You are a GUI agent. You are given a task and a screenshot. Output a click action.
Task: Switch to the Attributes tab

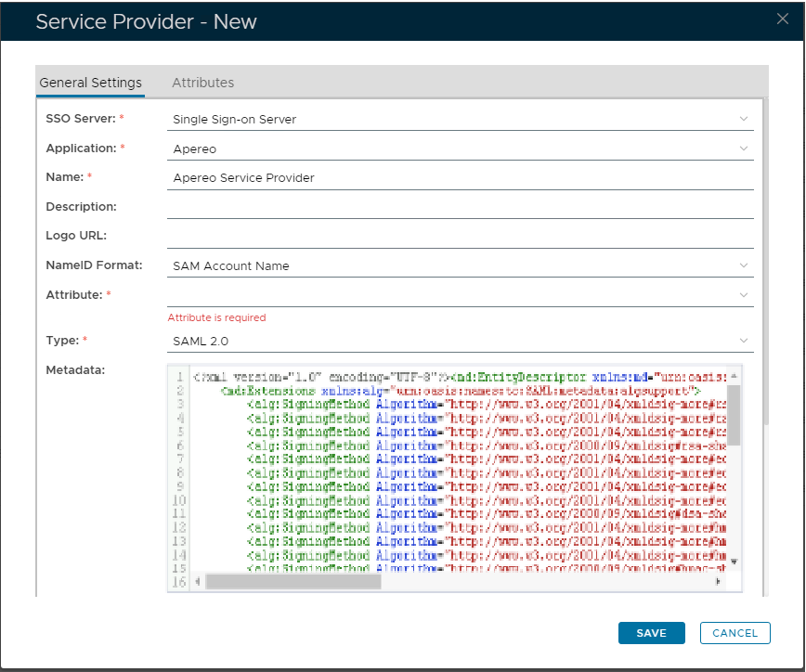[202, 83]
